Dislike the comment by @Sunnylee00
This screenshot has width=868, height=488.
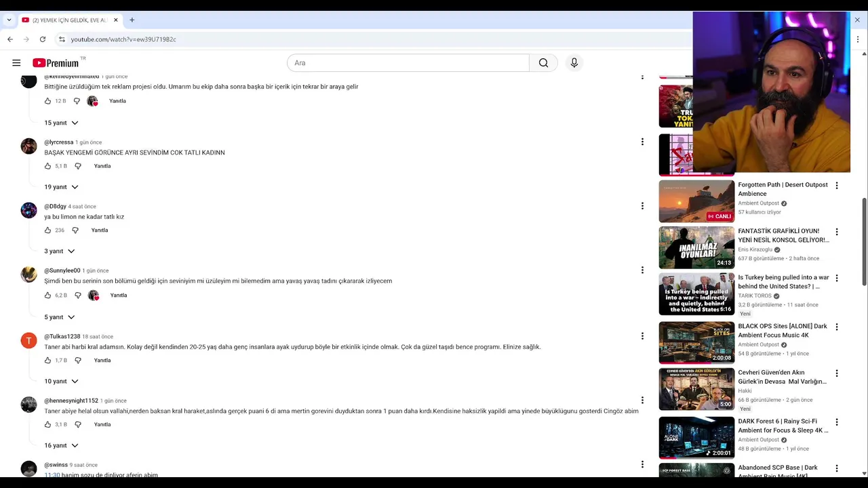[78, 296]
